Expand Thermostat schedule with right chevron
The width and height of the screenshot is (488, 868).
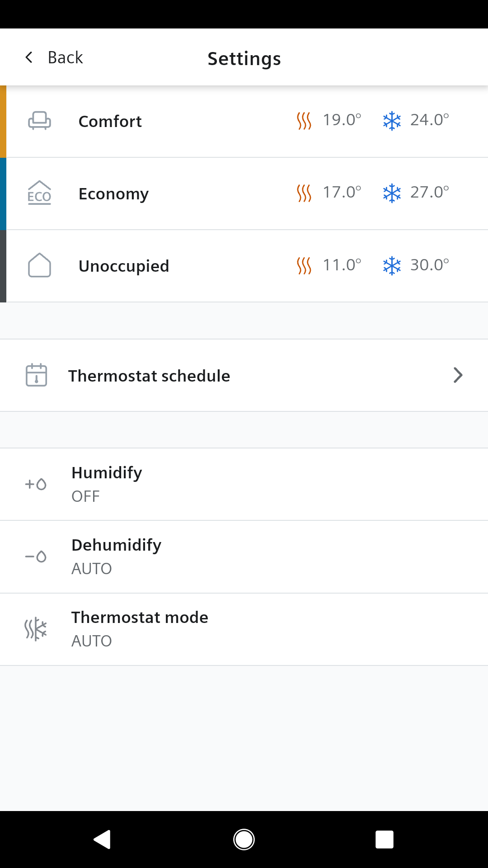(x=458, y=375)
